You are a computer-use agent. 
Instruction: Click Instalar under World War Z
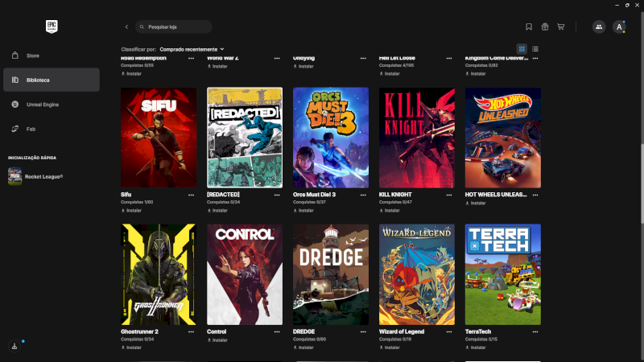click(217, 66)
